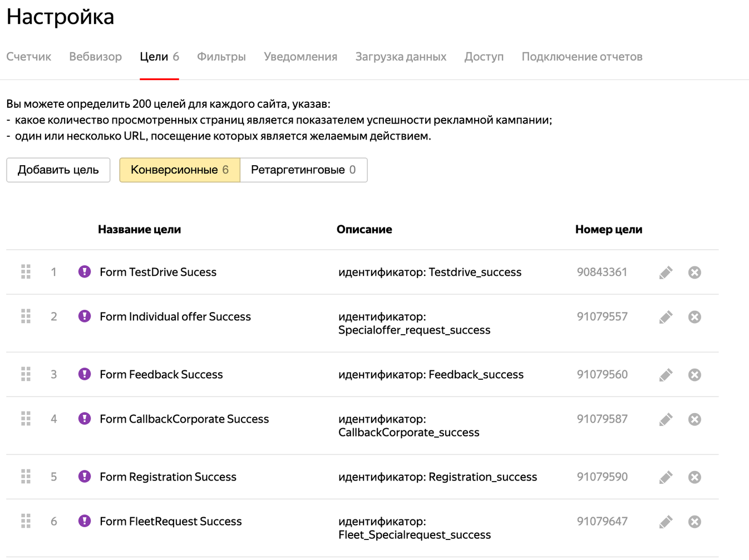Grab drag handle of goal row 4

click(x=26, y=418)
